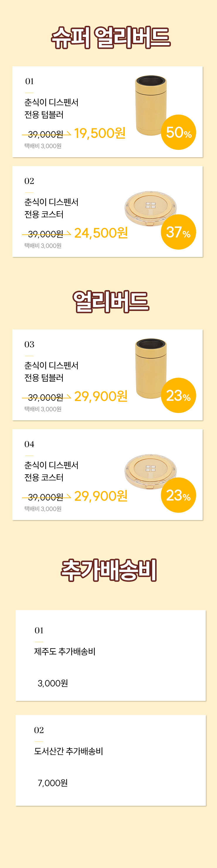Select the super early bird tumbler image
The height and width of the screenshot is (868, 217).
151,106
